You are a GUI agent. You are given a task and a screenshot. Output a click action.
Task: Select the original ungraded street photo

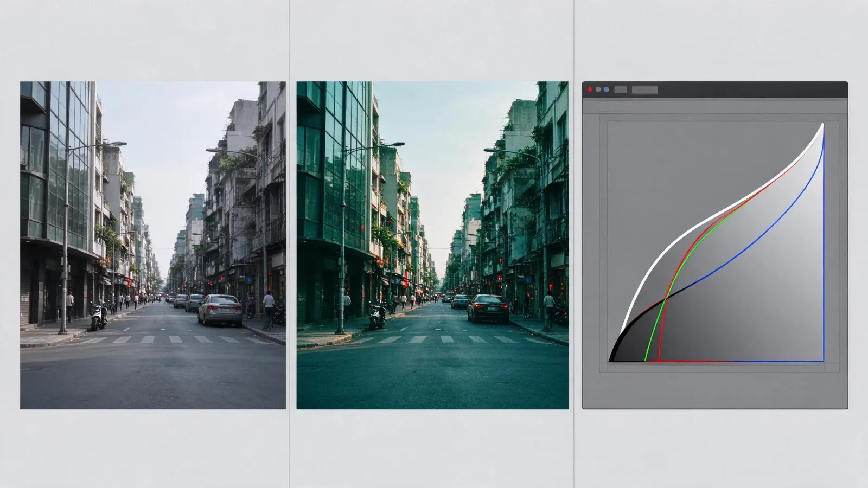(x=153, y=245)
